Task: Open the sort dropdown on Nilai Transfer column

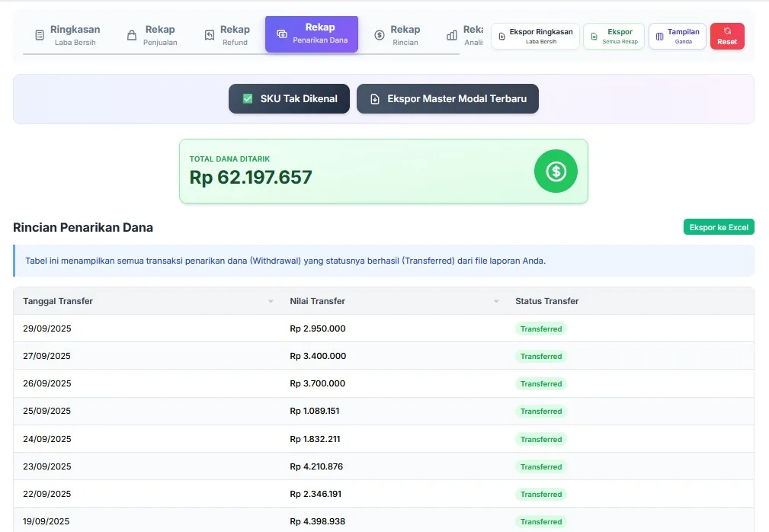Action: click(496, 301)
